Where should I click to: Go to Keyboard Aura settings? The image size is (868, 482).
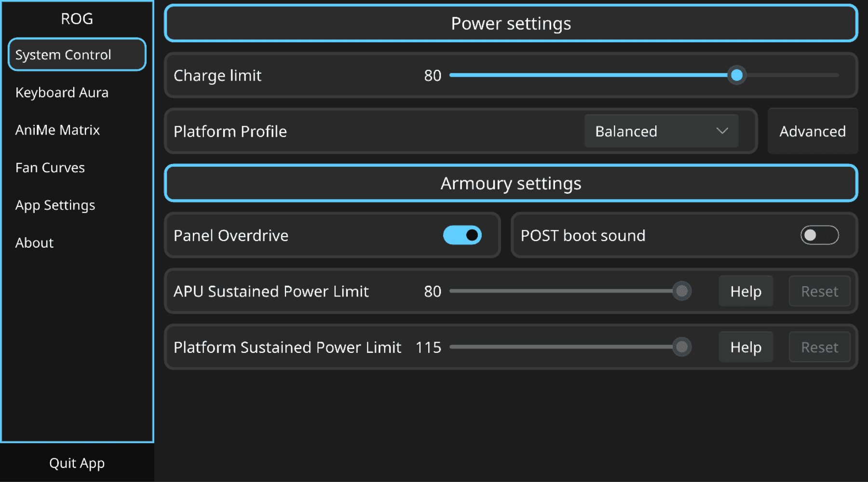click(x=62, y=92)
